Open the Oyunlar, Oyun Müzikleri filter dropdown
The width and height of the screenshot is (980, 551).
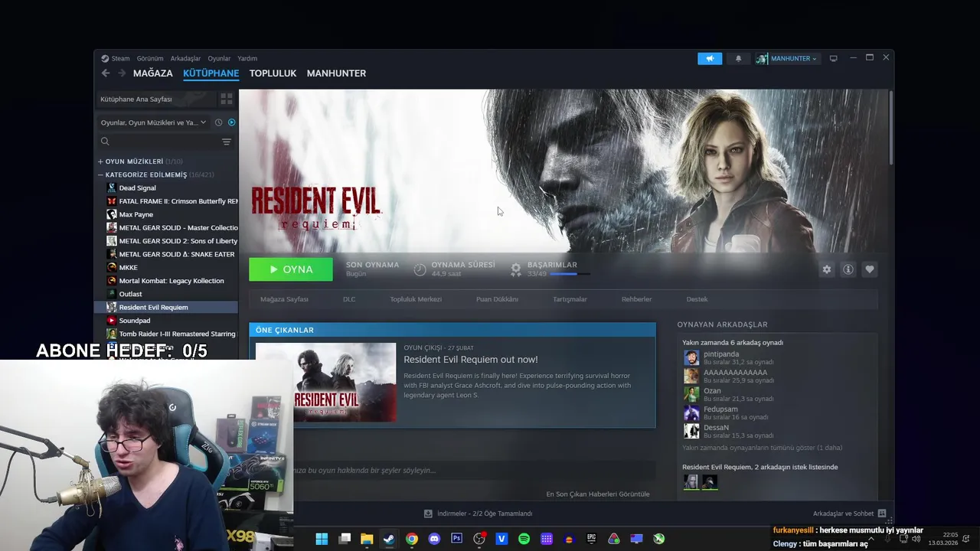pos(153,122)
